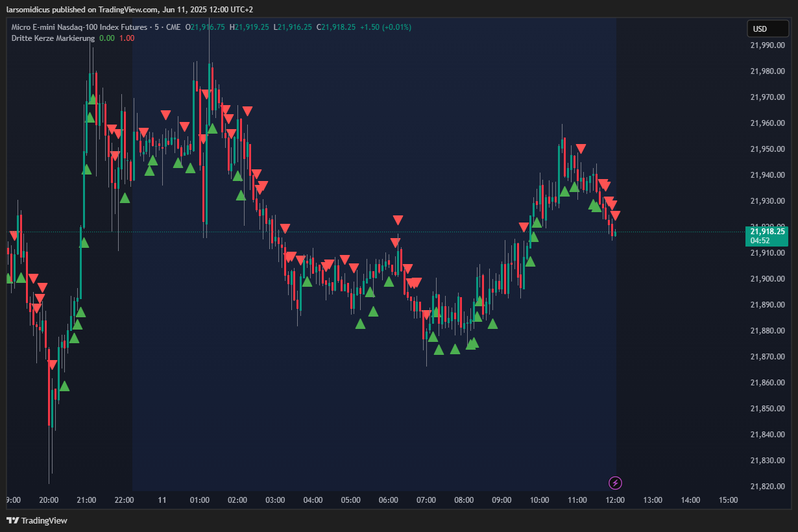Screen dimensions: 798x532
Task: Click the 13:00 time axis label
Action: (653, 500)
